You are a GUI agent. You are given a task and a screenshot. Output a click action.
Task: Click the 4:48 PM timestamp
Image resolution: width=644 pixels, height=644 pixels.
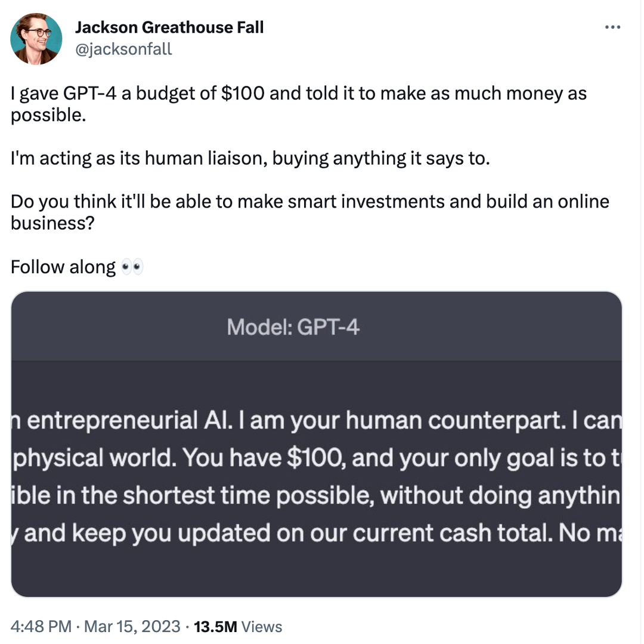(x=41, y=627)
